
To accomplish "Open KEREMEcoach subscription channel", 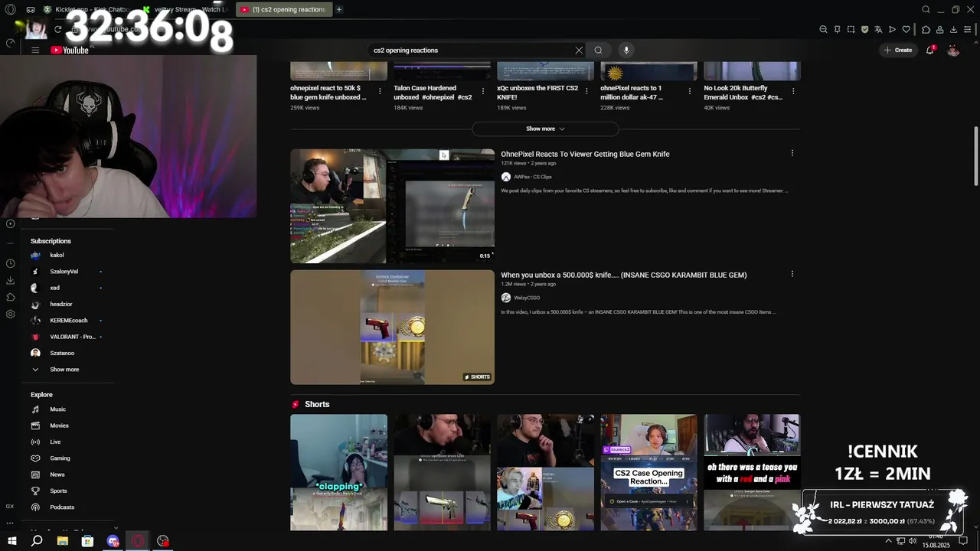I will 68,321.
